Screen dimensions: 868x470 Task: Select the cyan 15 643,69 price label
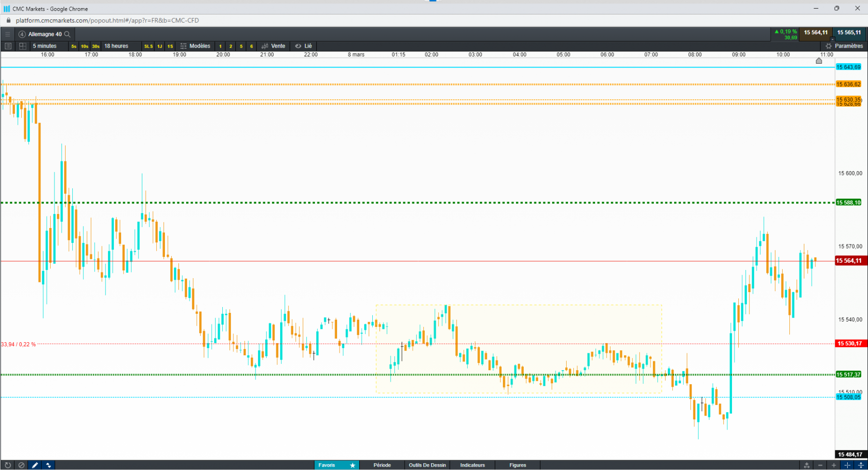849,67
